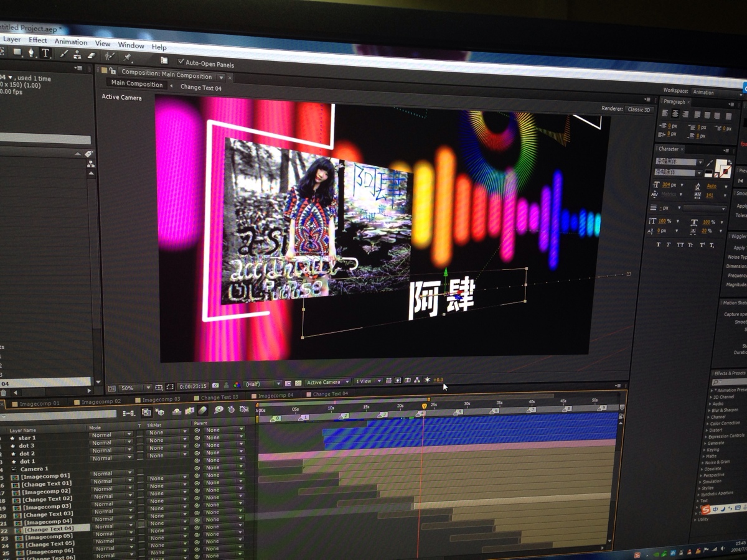Viewport: 747px width, 560px height.
Task: Click the text stroke color swatch
Action: point(726,172)
